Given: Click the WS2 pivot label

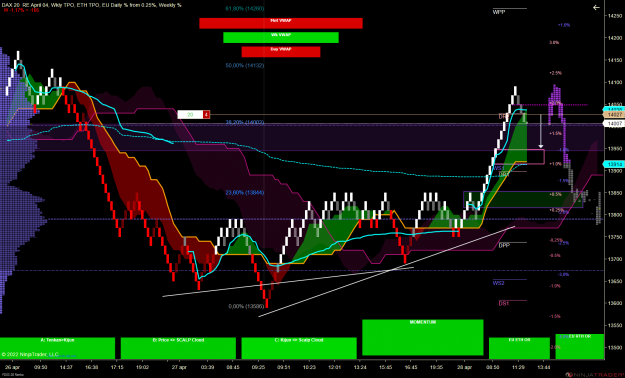Looking at the screenshot, I should [x=499, y=283].
